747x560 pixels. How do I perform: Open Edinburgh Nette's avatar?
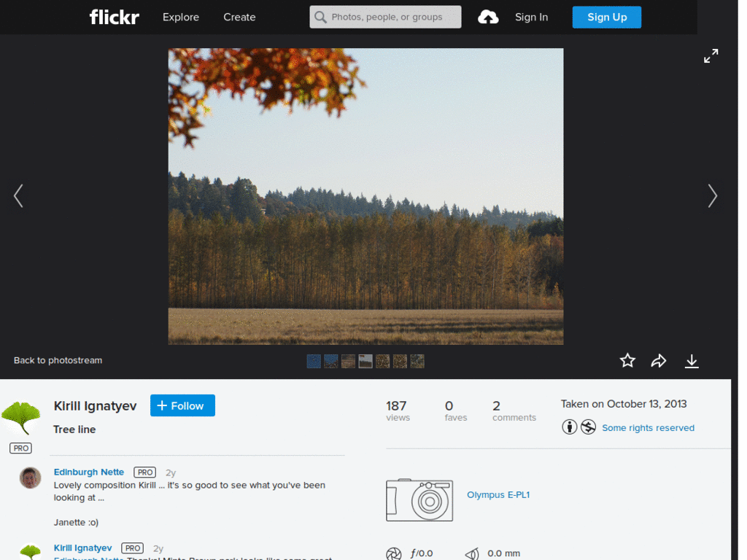point(30,478)
